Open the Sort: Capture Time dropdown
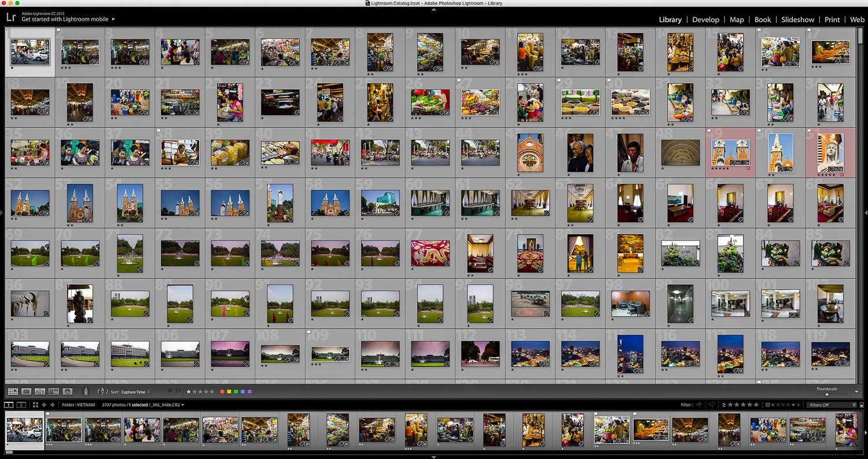This screenshot has height=459, width=868. click(x=134, y=392)
